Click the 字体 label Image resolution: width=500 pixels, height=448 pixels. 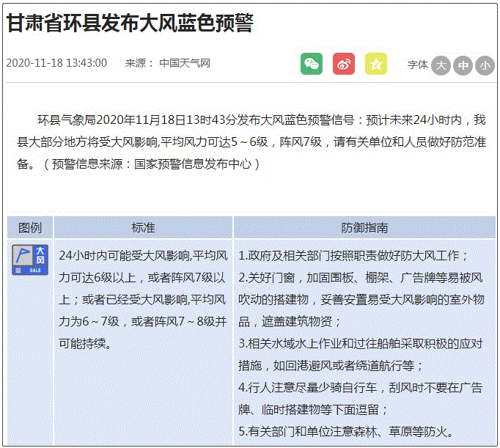(417, 65)
